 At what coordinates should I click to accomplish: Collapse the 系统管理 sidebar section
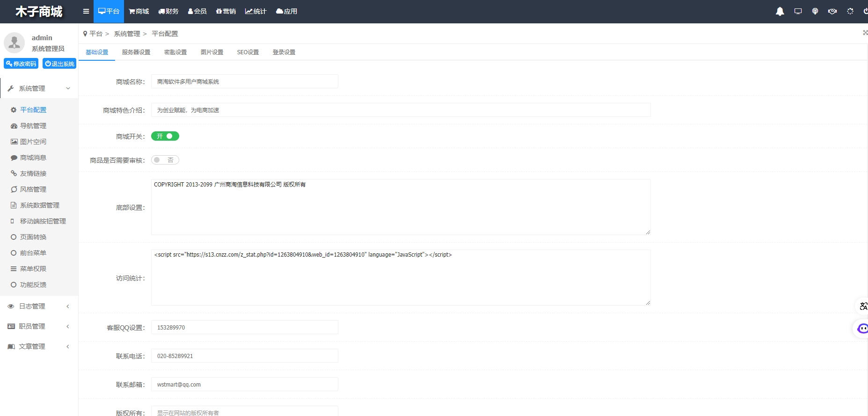click(39, 88)
